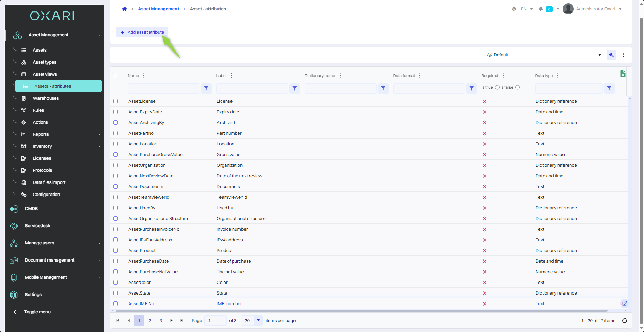
Task: Click Add asset atribute button
Action: [x=142, y=32]
